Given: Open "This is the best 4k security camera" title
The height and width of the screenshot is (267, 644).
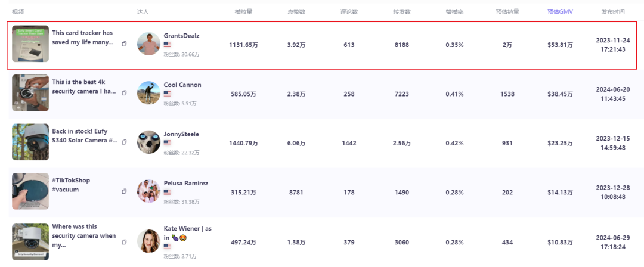Looking at the screenshot, I should coord(82,86).
